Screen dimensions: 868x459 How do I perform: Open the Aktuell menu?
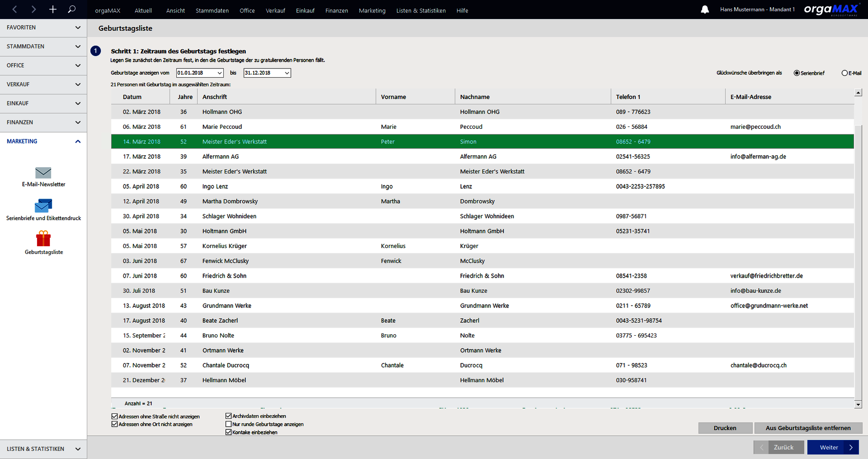[143, 11]
